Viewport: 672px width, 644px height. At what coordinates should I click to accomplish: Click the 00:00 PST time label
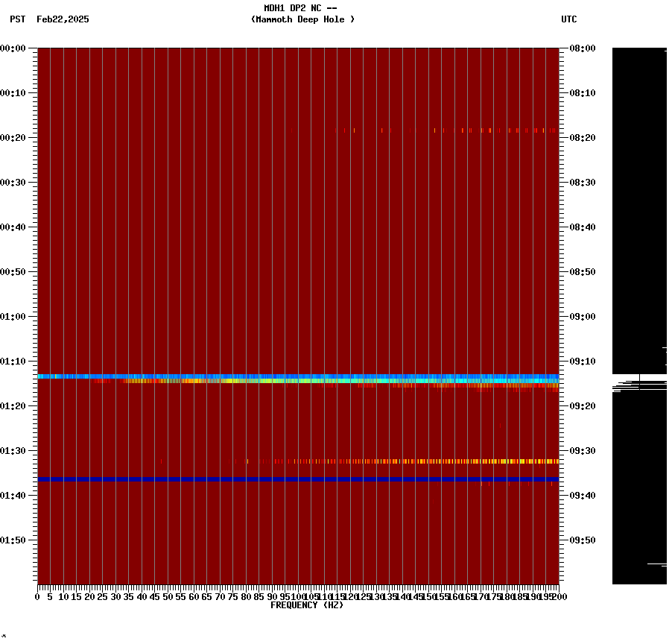[x=13, y=49]
